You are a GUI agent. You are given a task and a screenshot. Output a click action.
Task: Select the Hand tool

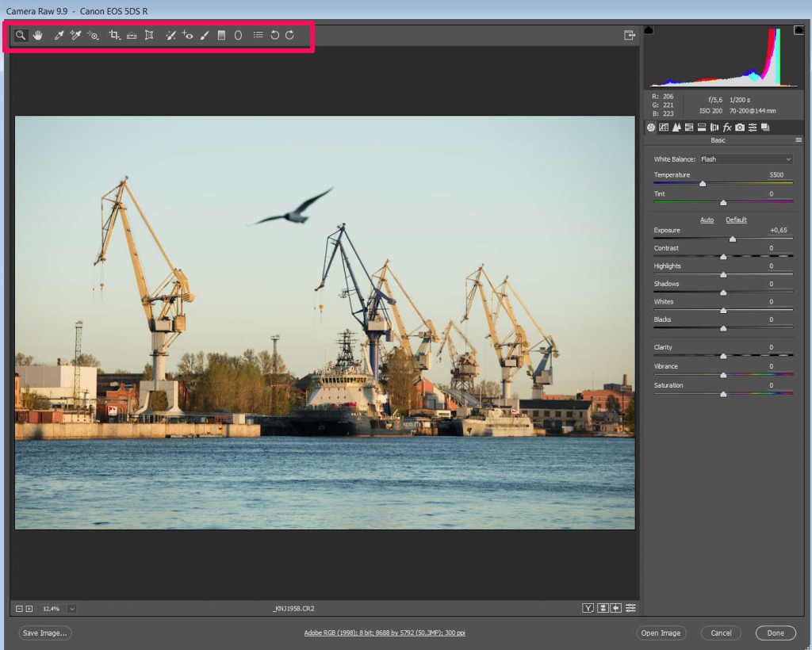click(37, 36)
